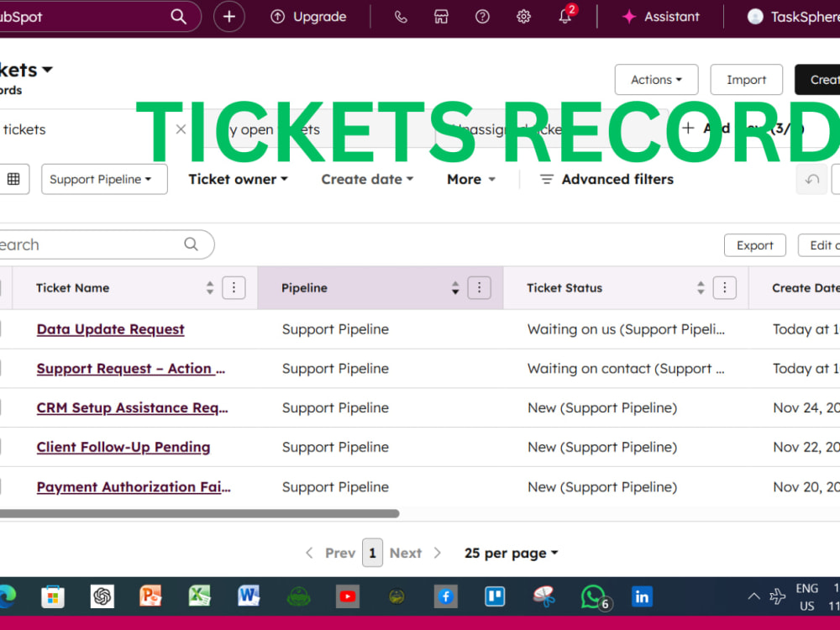
Task: Close the tickets view tab
Action: [x=181, y=129]
